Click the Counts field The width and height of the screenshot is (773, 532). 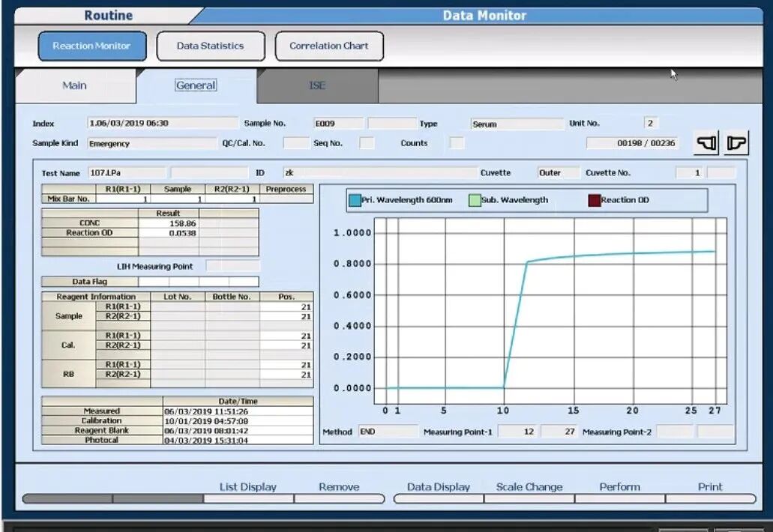tap(457, 143)
